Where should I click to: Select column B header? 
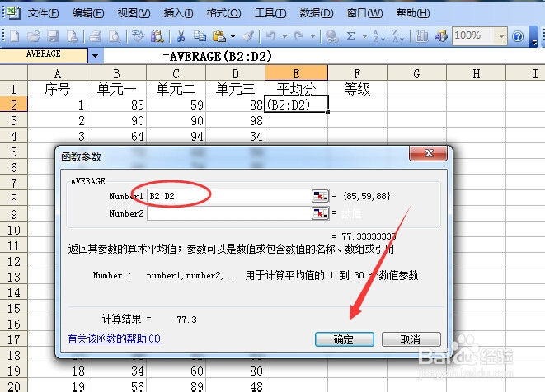pos(116,73)
